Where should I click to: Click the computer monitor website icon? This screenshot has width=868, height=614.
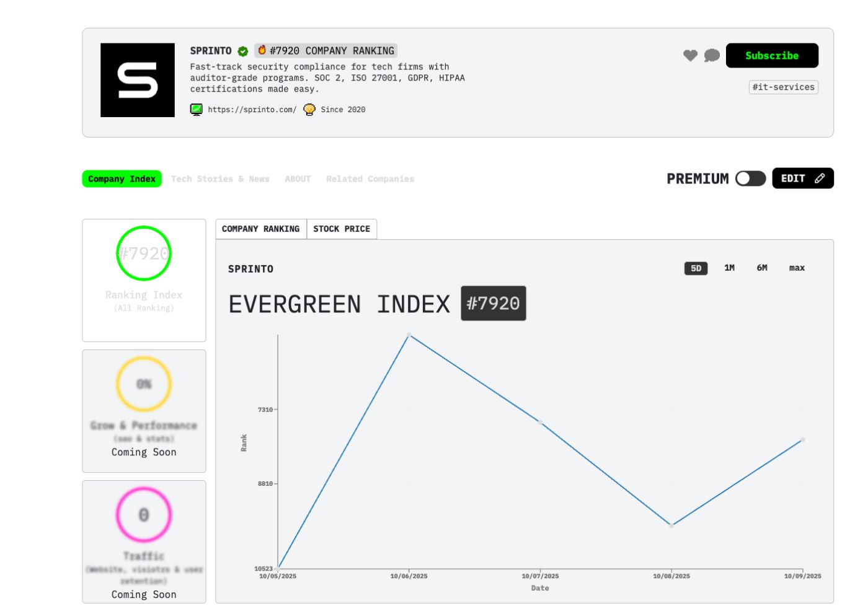pos(197,110)
